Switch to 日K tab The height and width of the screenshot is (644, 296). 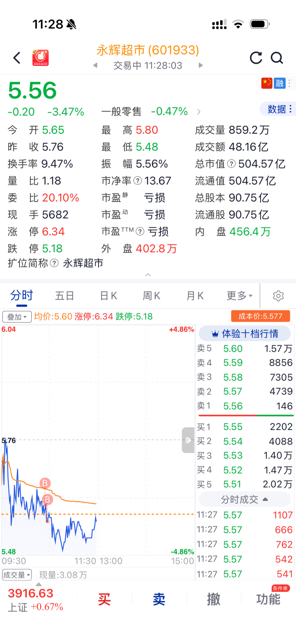point(108,296)
